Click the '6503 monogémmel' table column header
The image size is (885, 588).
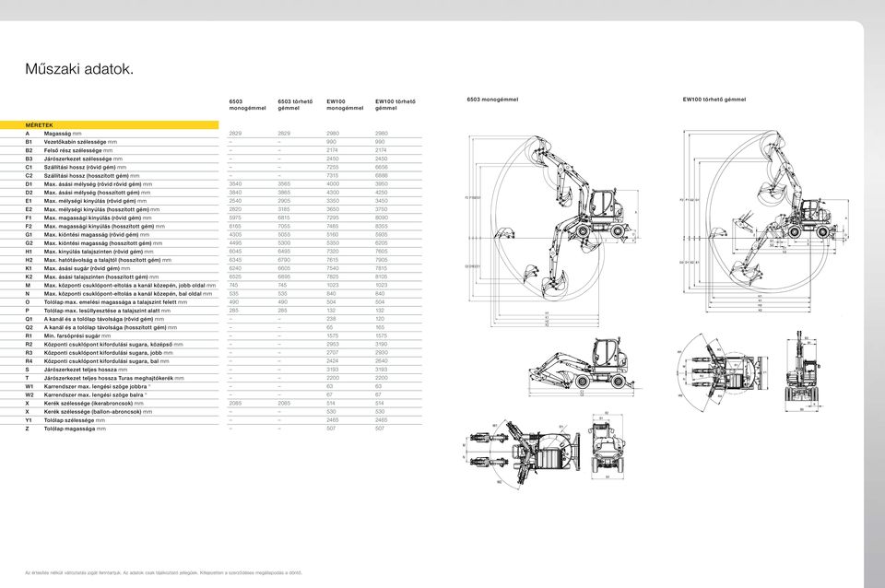pyautogui.click(x=247, y=104)
